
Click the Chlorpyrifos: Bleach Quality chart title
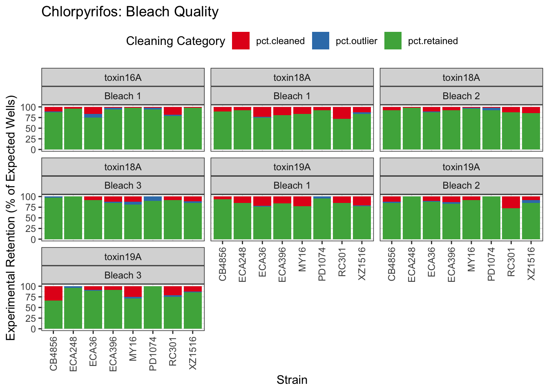coord(130,12)
